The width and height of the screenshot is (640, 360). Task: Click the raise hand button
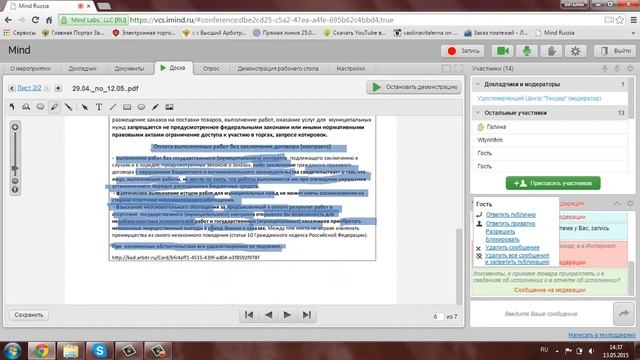pyautogui.click(x=551, y=51)
